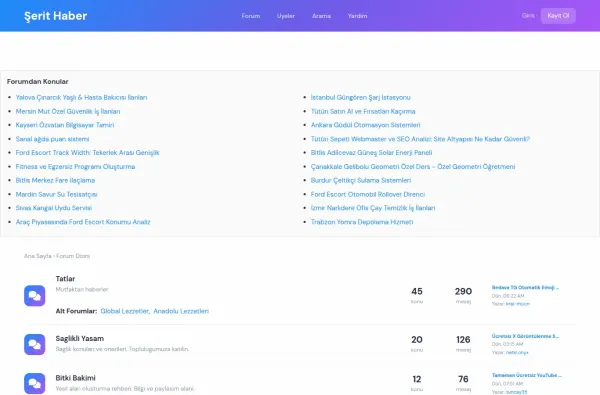Screen dimensions: 600x395
Task: Click the Kayit Ol register button
Action: [x=558, y=16]
